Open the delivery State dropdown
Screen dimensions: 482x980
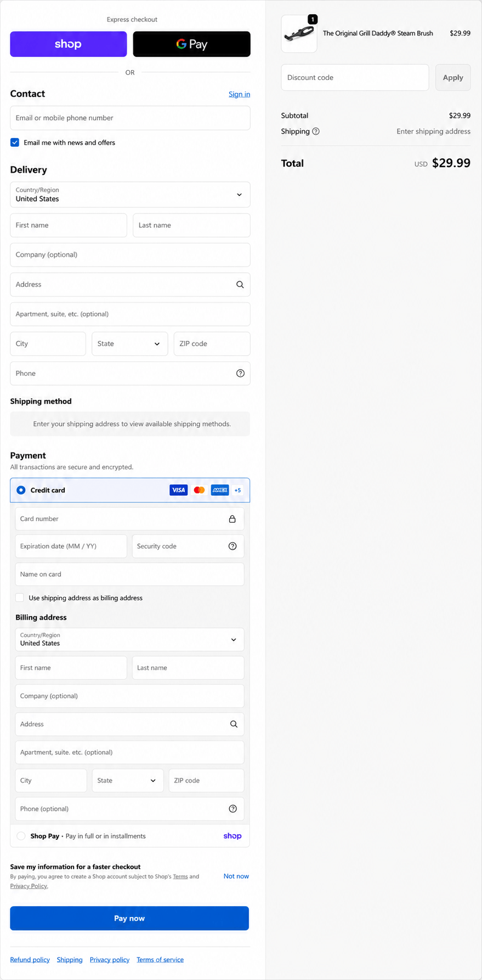coord(129,343)
